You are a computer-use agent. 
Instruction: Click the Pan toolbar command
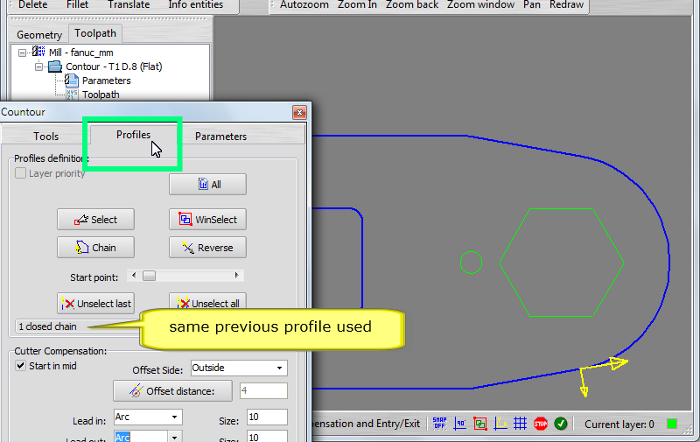pos(532,5)
